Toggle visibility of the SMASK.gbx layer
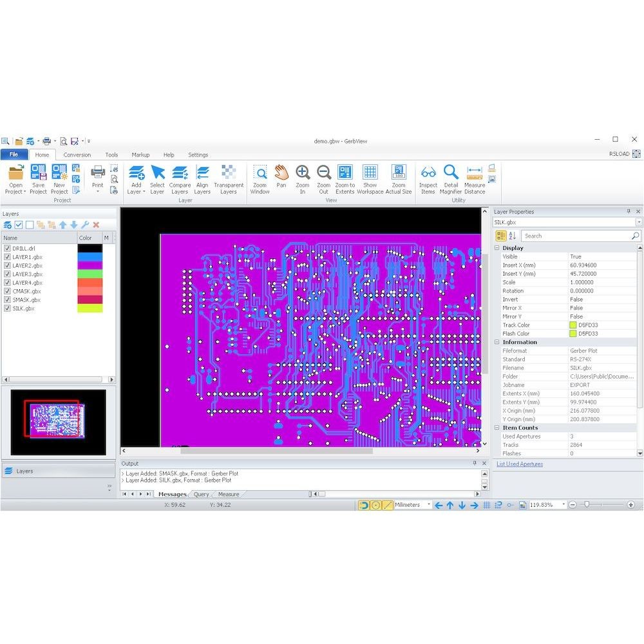Screen dimensions: 644x644 (x=8, y=299)
